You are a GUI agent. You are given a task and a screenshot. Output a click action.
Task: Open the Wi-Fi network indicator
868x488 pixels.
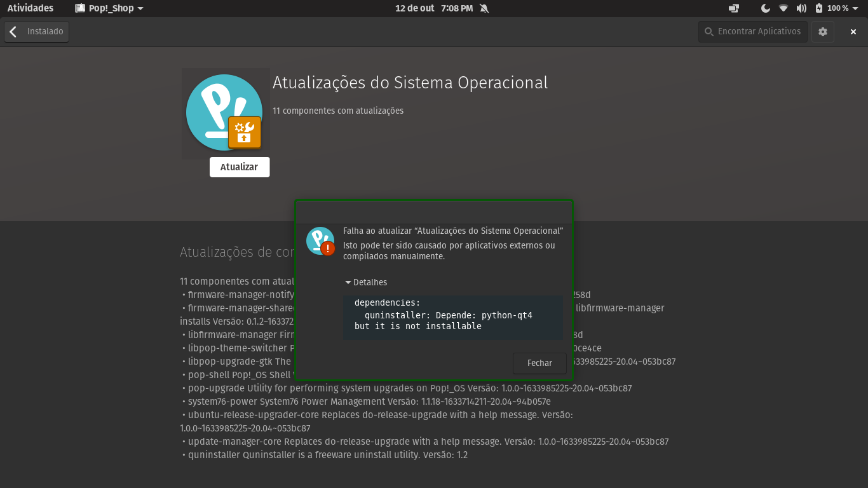tap(783, 8)
